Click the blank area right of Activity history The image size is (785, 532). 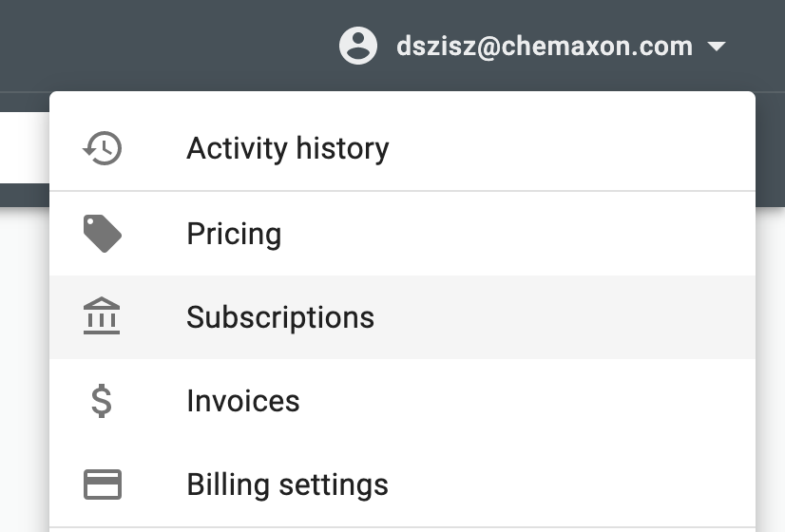click(x=570, y=148)
